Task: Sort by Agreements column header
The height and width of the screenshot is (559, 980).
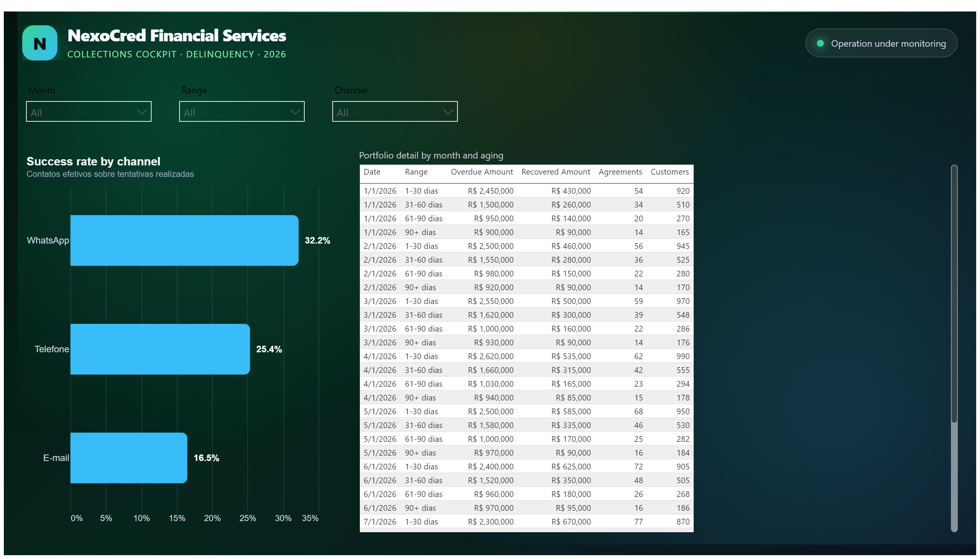Action: tap(620, 172)
